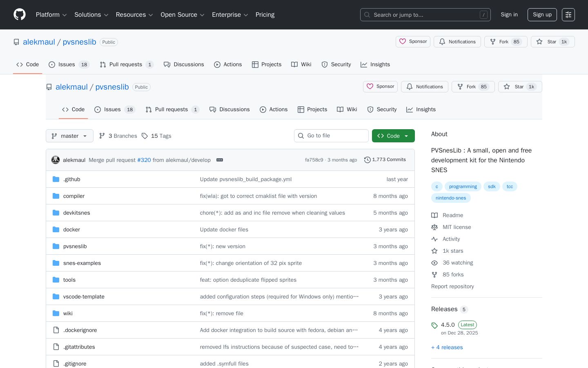Open Insights tab in the upper repo header
The image size is (588, 368).
[375, 65]
